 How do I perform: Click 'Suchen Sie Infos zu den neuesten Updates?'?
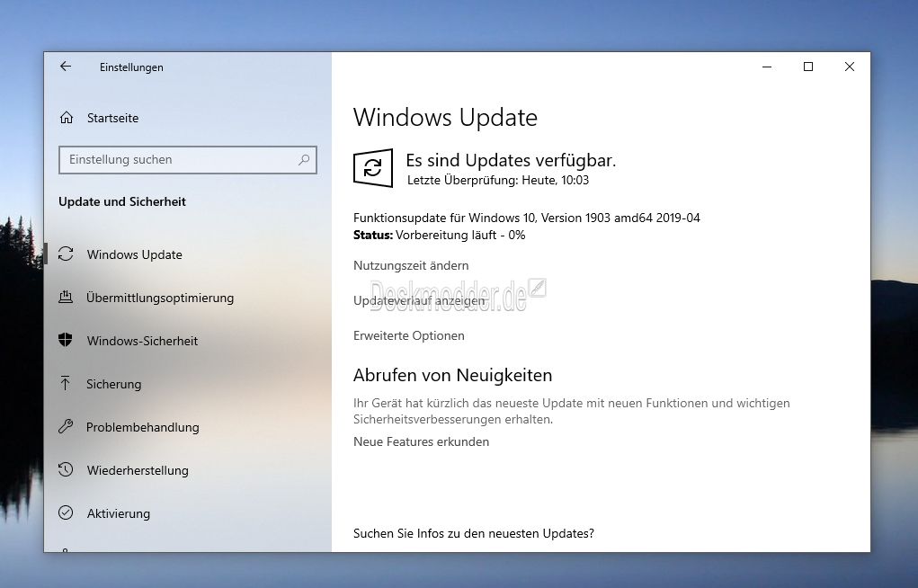(473, 533)
